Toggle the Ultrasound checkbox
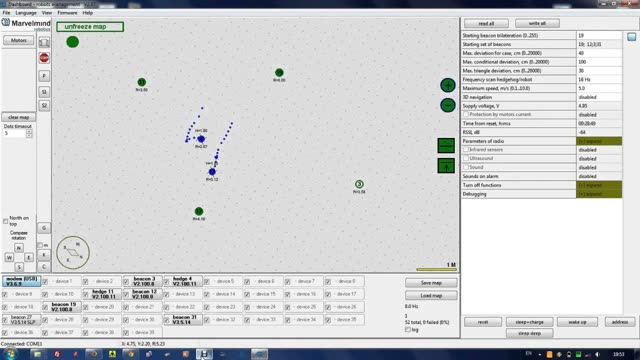Screen dimensions: 640x360 click(466, 158)
